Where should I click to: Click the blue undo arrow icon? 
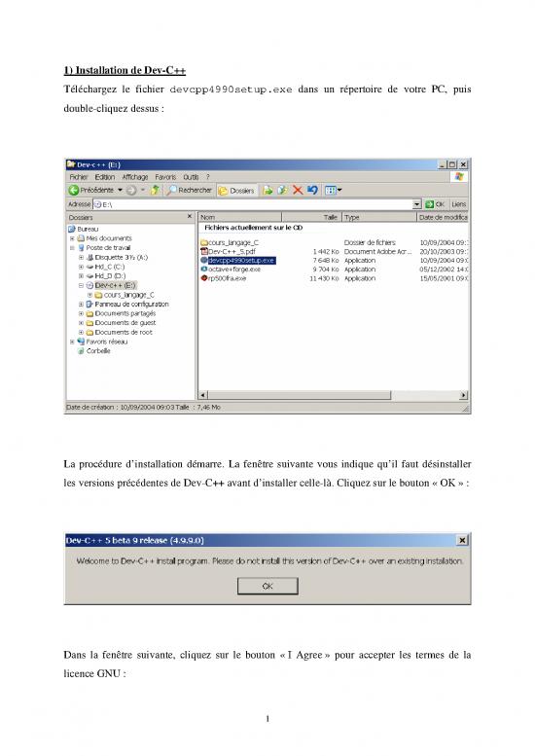pyautogui.click(x=312, y=191)
